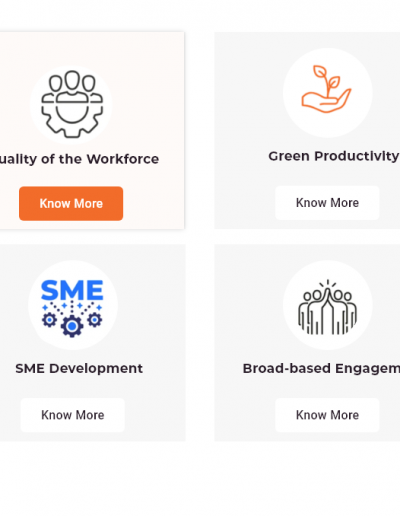Select the Quality of the Workforce heading
Image resolution: width=400 pixels, height=516 pixels.
point(79,159)
